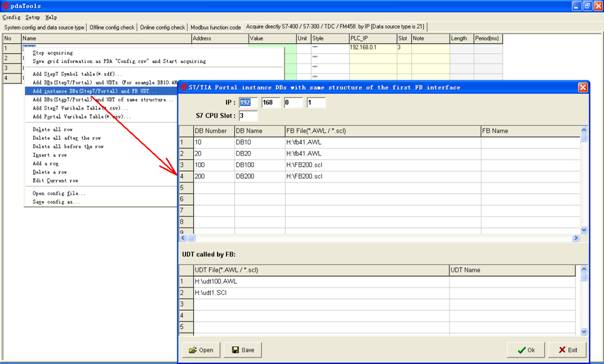
Task: Click the S7 CPU Slot input field
Action: pos(248,116)
